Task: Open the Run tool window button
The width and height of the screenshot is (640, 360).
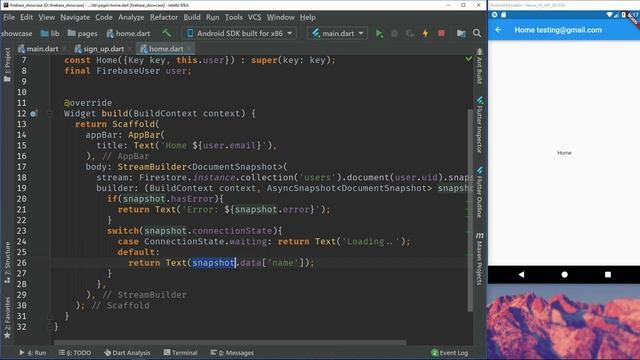Action: [x=32, y=353]
